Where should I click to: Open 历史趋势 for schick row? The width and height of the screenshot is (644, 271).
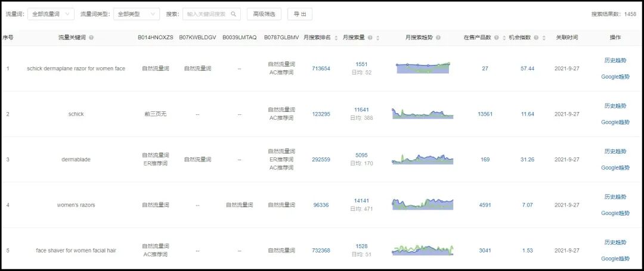pyautogui.click(x=615, y=106)
